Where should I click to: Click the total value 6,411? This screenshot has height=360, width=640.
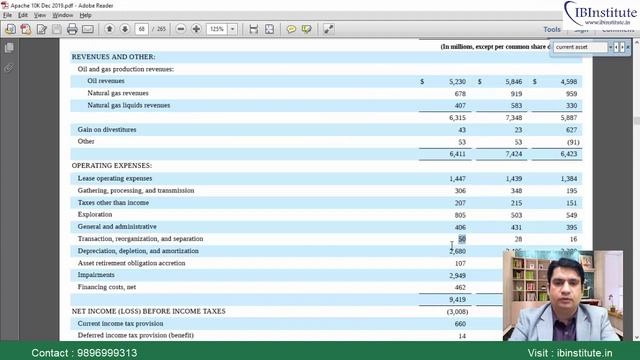(457, 154)
